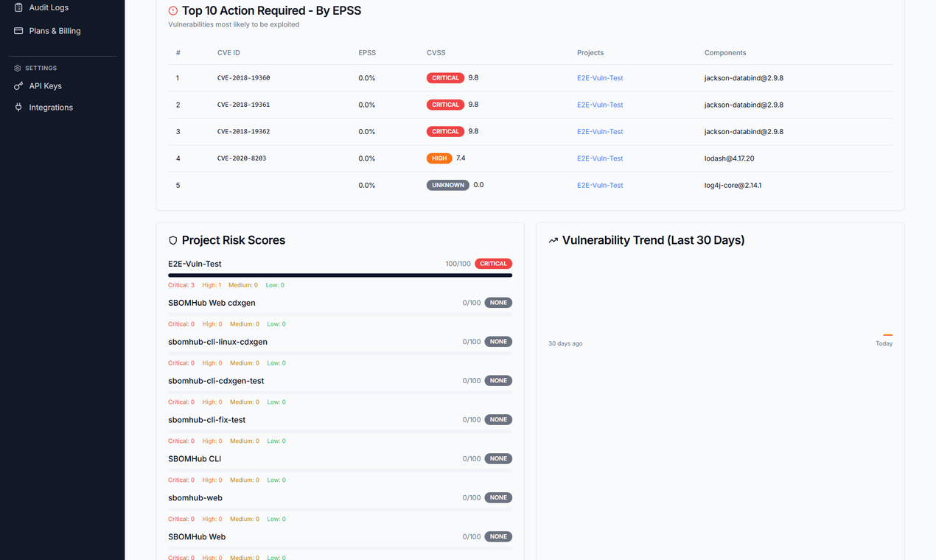Click the 30 days ago axis label
936x560 pixels.
click(565, 344)
